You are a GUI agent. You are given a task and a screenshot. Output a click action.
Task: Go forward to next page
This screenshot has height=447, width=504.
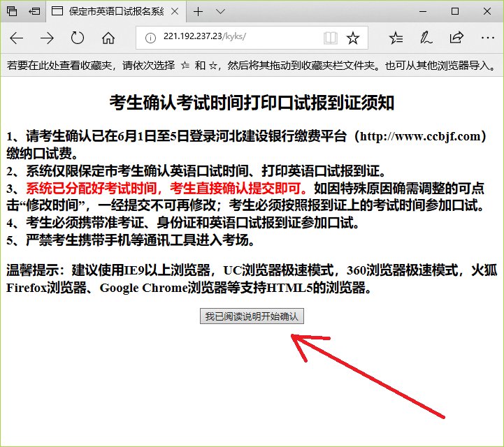coord(47,38)
